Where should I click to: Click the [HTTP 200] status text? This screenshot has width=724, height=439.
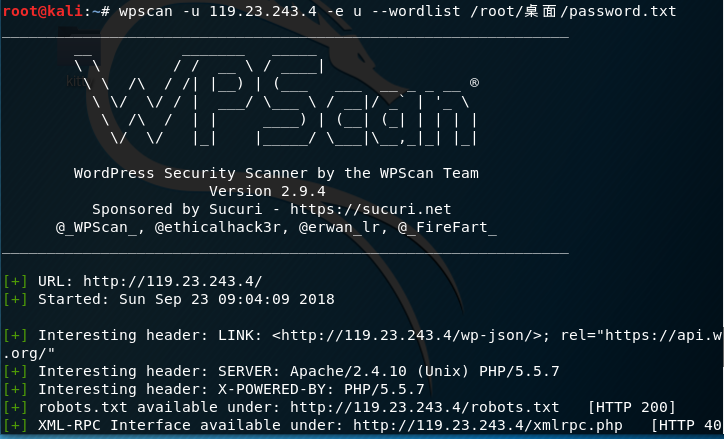point(631,407)
